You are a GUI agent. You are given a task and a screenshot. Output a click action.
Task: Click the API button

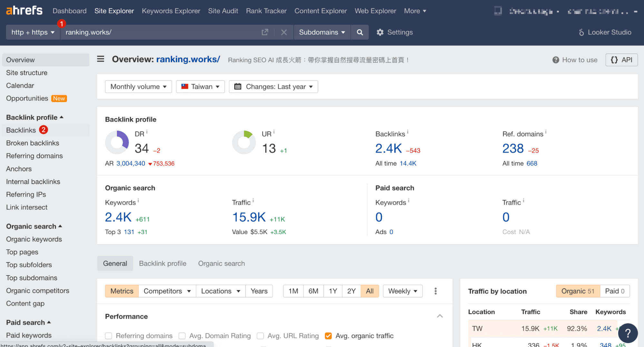pyautogui.click(x=621, y=60)
